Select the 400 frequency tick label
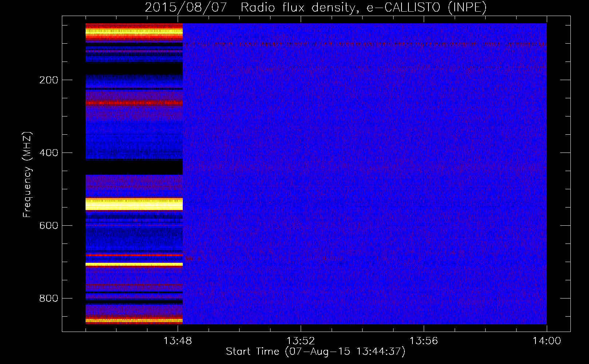The width and height of the screenshot is (589, 364). point(49,153)
